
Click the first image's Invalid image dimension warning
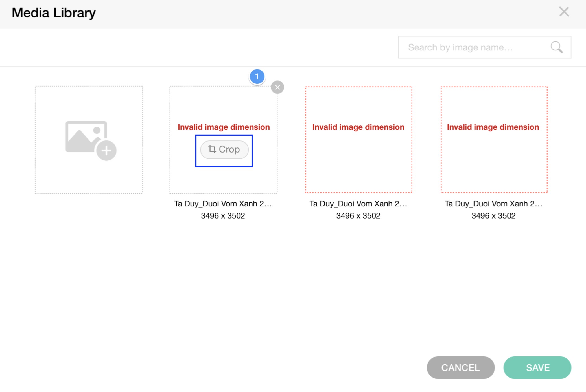coord(224,127)
